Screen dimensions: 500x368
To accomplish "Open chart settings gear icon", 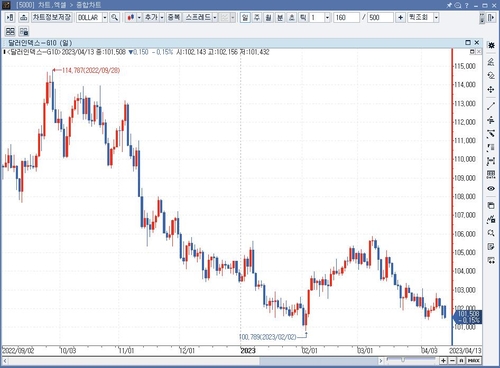I will coord(491,45).
